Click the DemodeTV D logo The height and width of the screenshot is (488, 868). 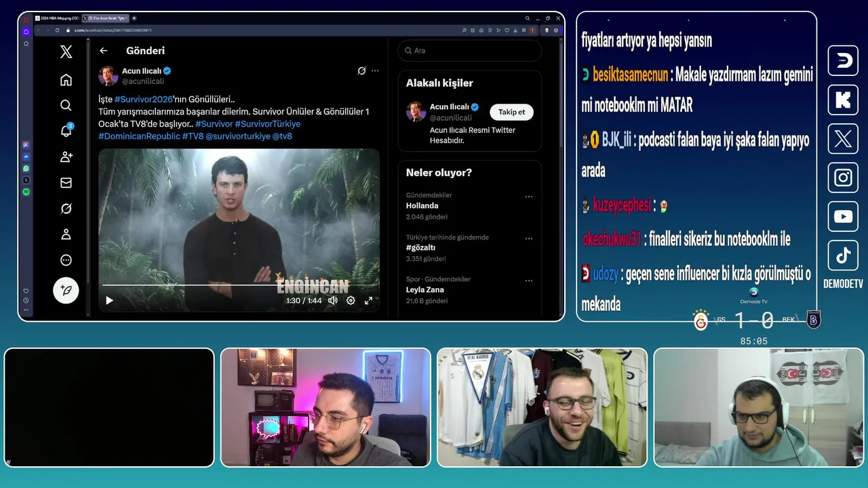[x=843, y=61]
